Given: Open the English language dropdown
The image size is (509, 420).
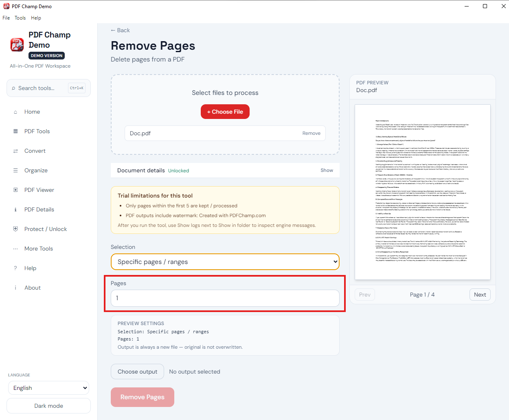Looking at the screenshot, I should tap(48, 388).
